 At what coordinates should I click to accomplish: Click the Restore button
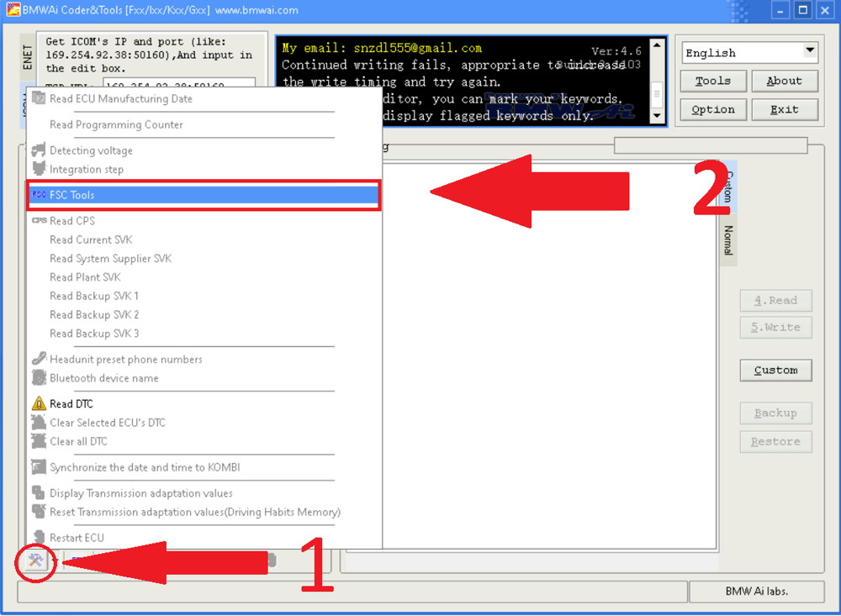(775, 442)
